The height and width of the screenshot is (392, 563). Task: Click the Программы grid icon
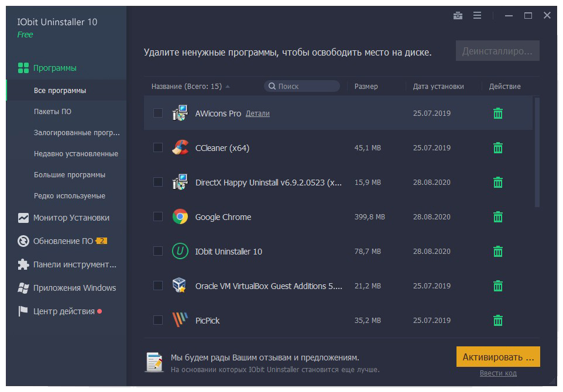point(23,68)
